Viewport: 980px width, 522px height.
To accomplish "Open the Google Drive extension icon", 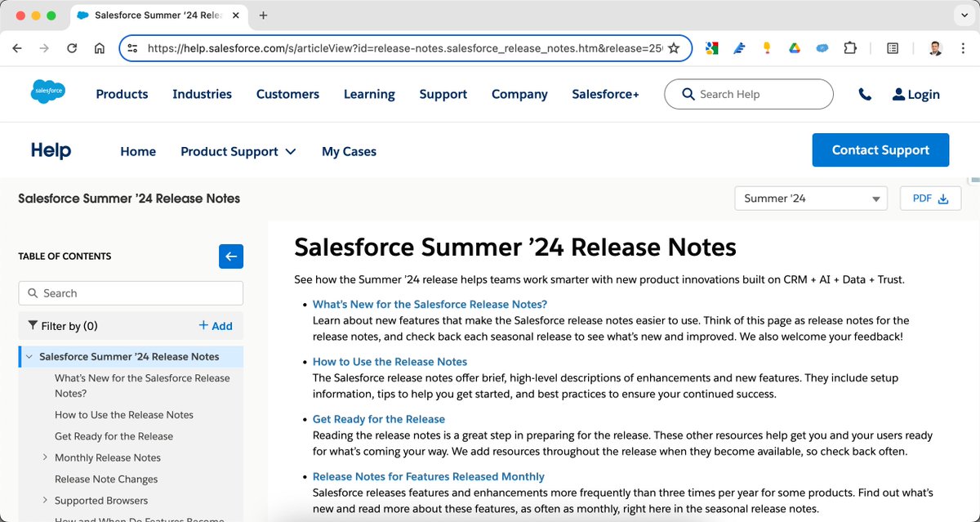I will tap(794, 48).
